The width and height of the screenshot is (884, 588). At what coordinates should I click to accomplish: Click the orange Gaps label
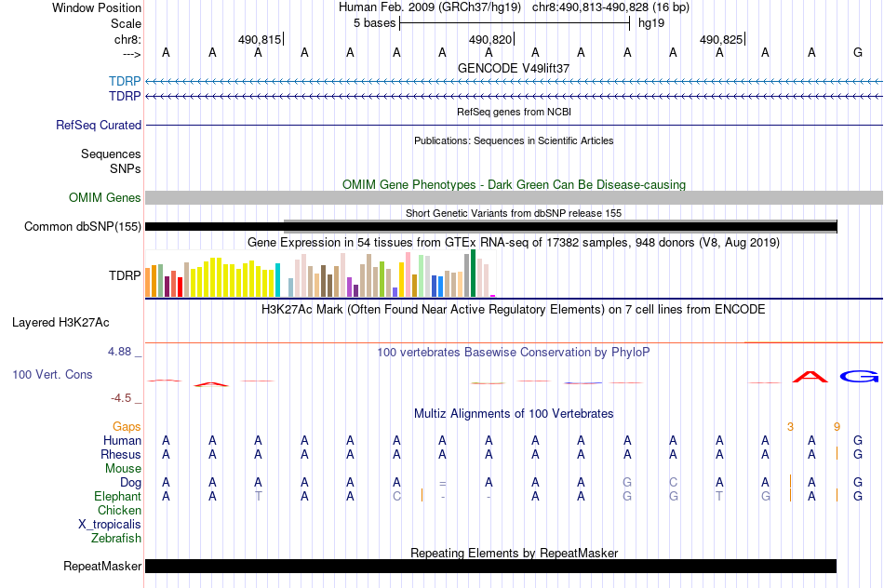(x=127, y=427)
